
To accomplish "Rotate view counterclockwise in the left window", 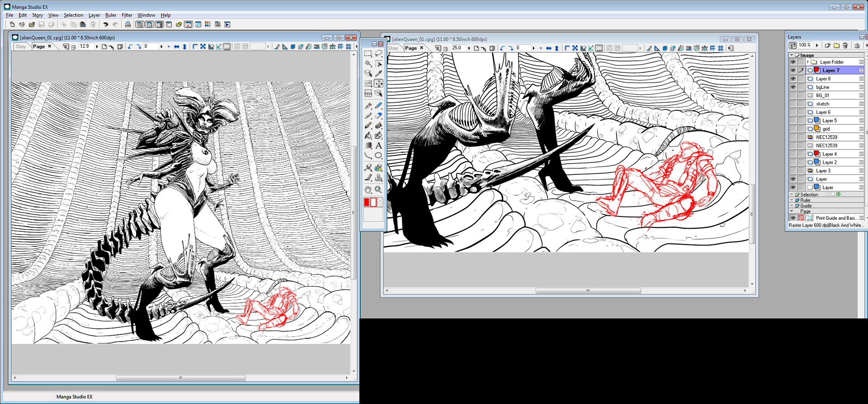I will coord(130,47).
